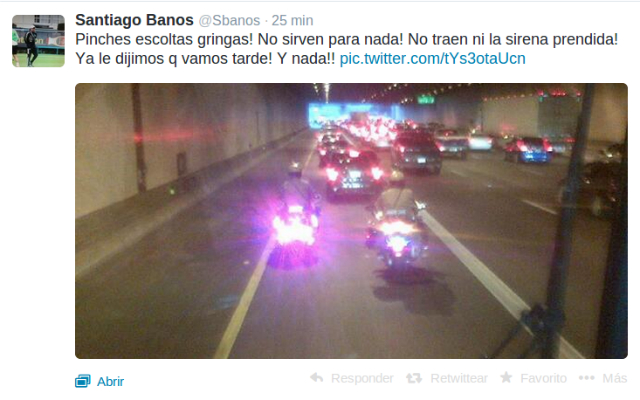The height and width of the screenshot is (400, 640).
Task: Visit the @Sbanos handle link
Action: [x=229, y=20]
